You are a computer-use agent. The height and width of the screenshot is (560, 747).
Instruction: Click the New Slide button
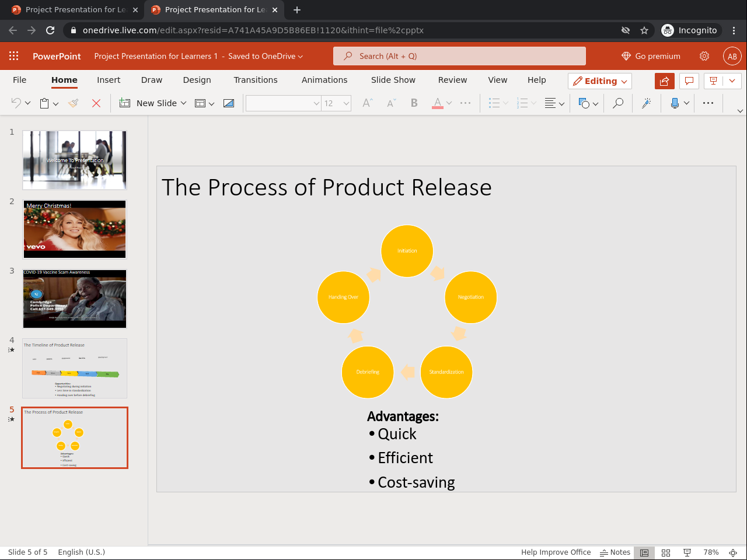pyautogui.click(x=148, y=103)
